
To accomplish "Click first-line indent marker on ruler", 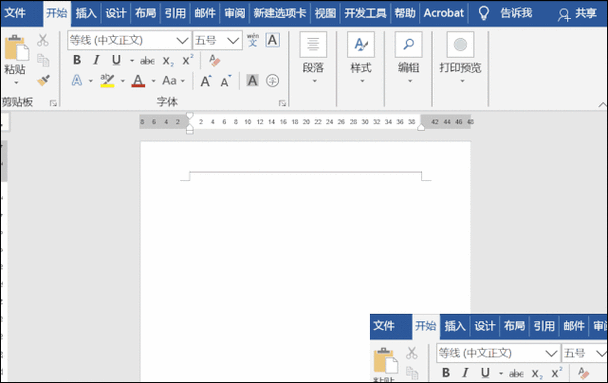I will click(x=190, y=116).
